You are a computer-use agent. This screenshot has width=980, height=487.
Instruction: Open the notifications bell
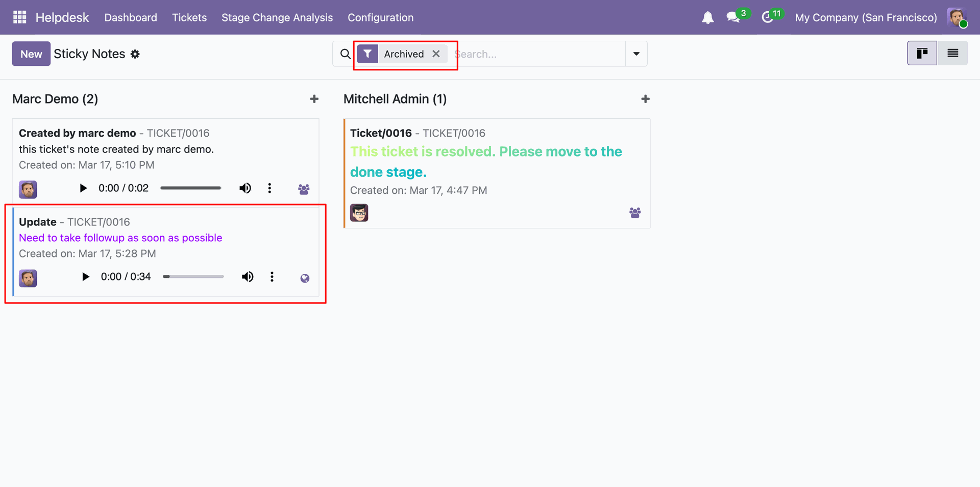pos(707,18)
